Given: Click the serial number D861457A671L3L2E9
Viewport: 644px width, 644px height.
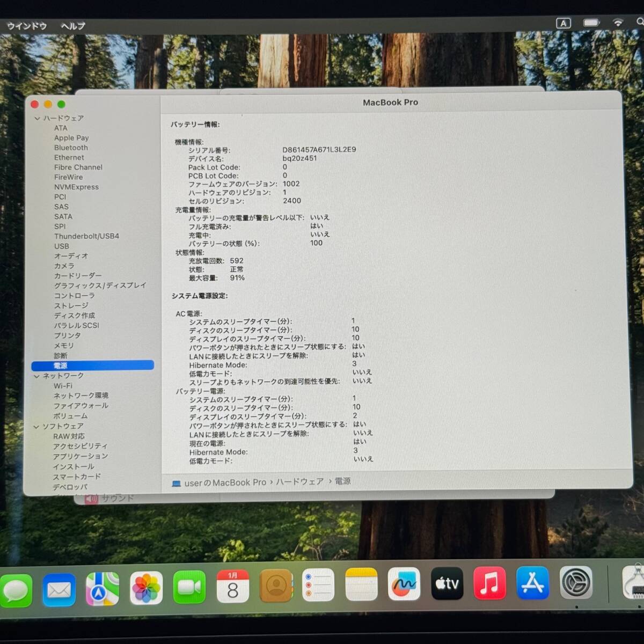Looking at the screenshot, I should (319, 150).
